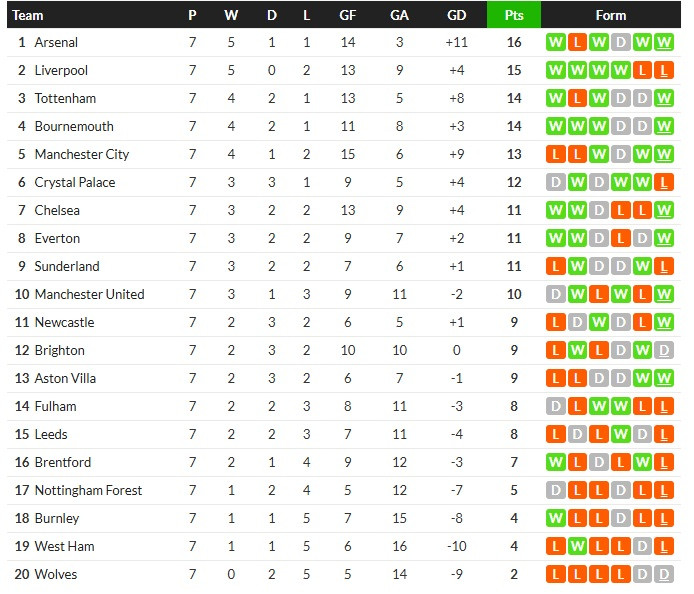Click the GF column header
Image resolution: width=694 pixels, height=594 pixels.
[347, 15]
